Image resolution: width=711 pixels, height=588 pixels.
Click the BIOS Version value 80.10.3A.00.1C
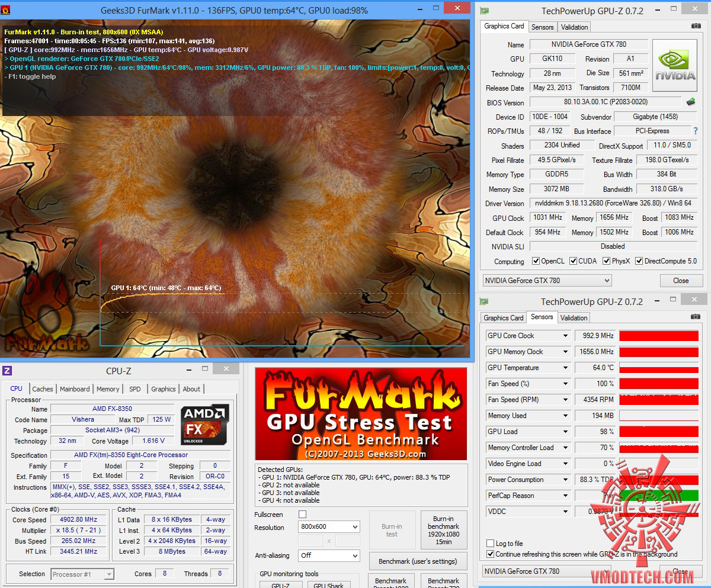pyautogui.click(x=605, y=102)
